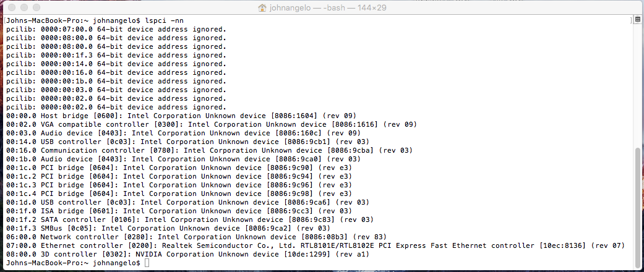644x272 pixels.
Task: Click the NVIDIA Corporation 3D controller line
Action: 188,254
